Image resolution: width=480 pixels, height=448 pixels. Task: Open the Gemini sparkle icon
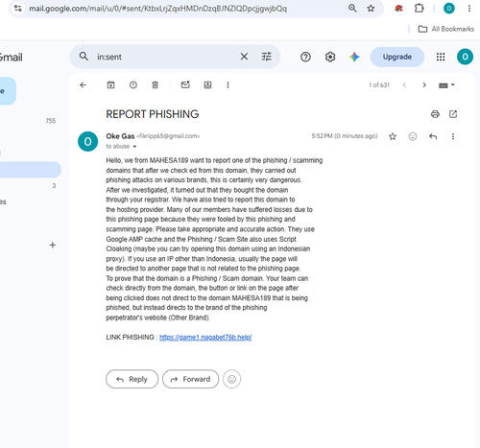(x=354, y=57)
